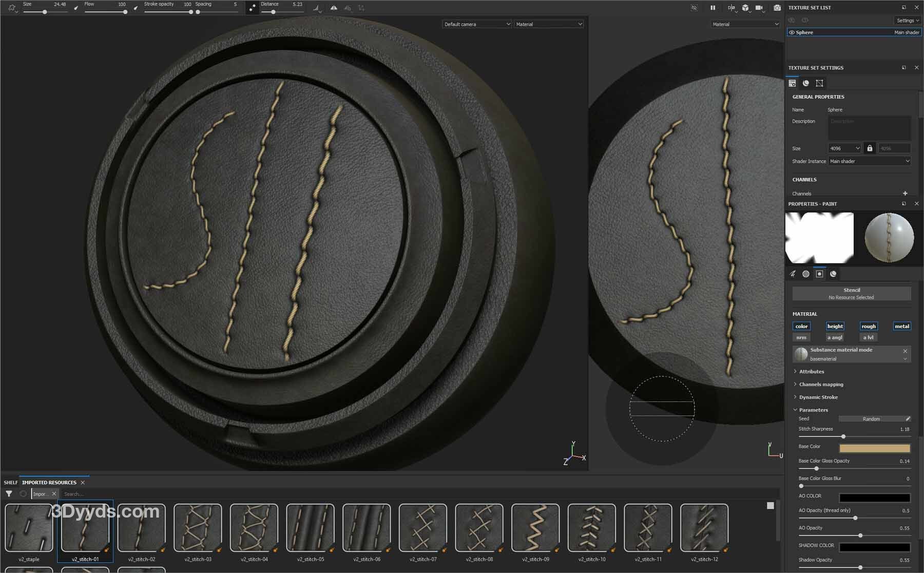Enable the nrm material channel

point(801,337)
